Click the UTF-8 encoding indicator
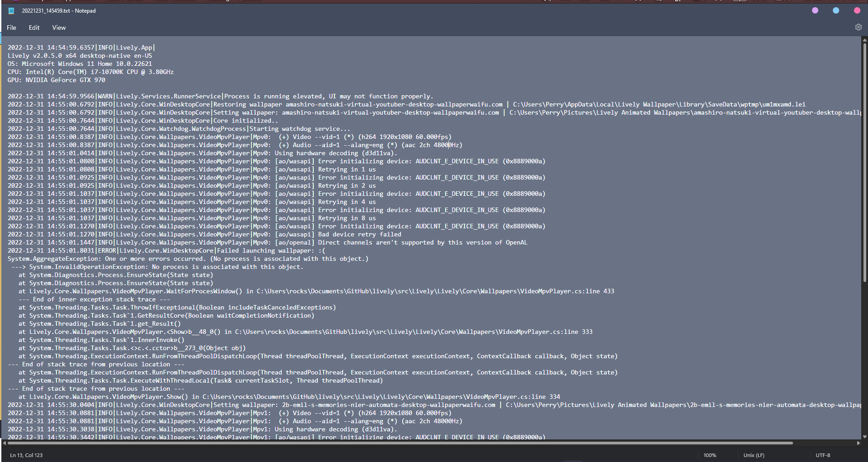 tap(822, 455)
